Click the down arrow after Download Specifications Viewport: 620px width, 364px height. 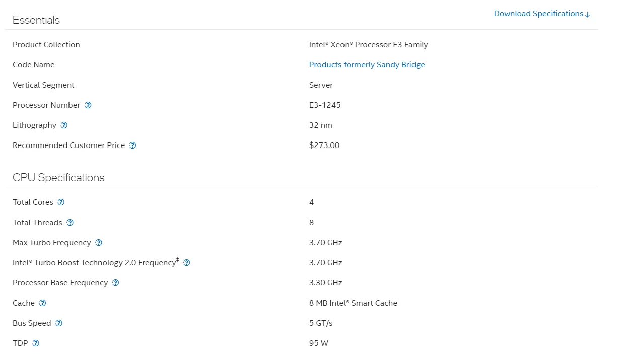coord(588,14)
